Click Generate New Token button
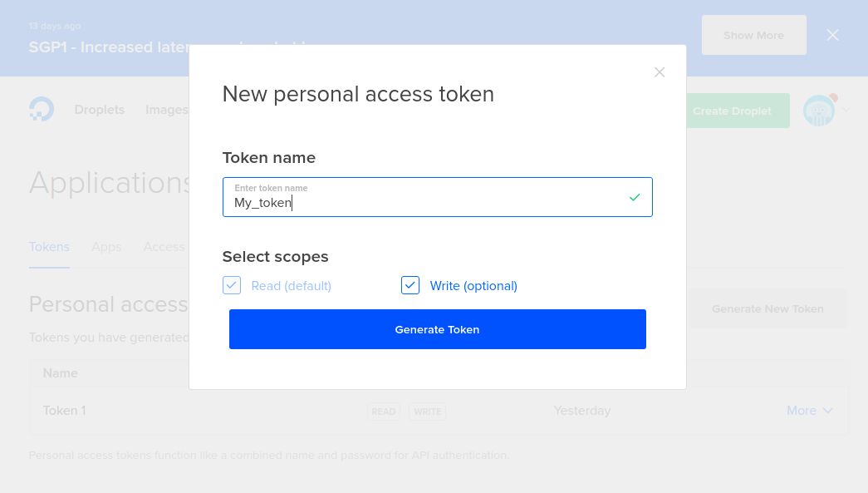 [x=767, y=308]
